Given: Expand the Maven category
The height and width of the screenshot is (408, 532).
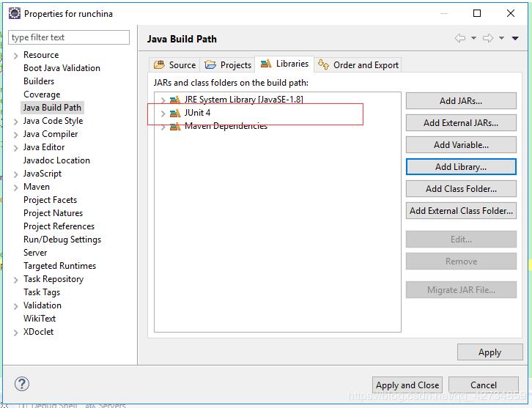Looking at the screenshot, I should [15, 188].
